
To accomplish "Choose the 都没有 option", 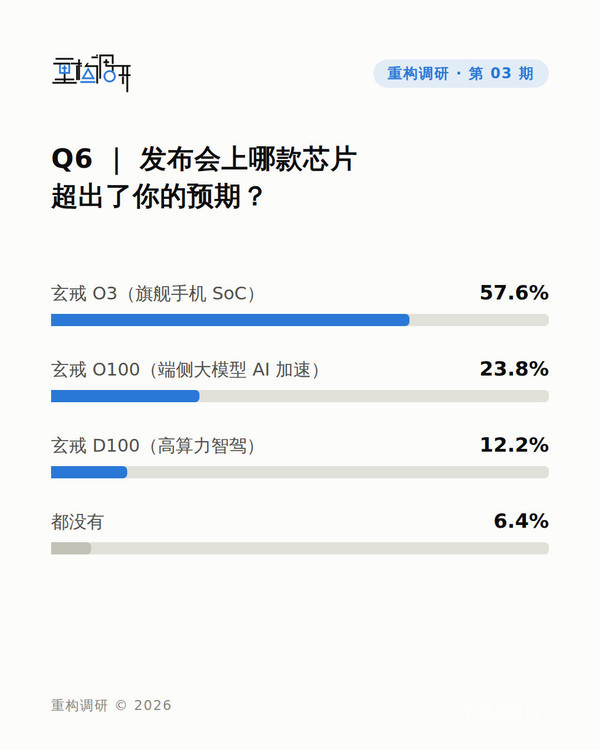I will point(78,522).
